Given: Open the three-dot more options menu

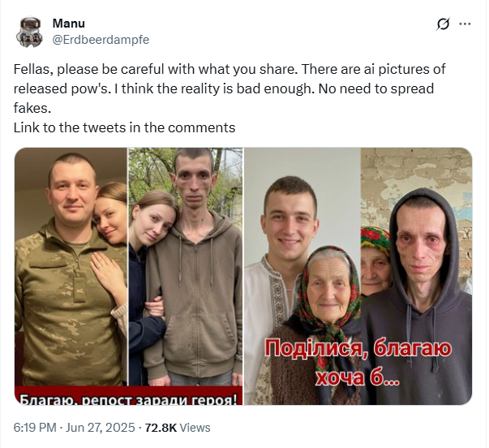Looking at the screenshot, I should pyautogui.click(x=465, y=24).
